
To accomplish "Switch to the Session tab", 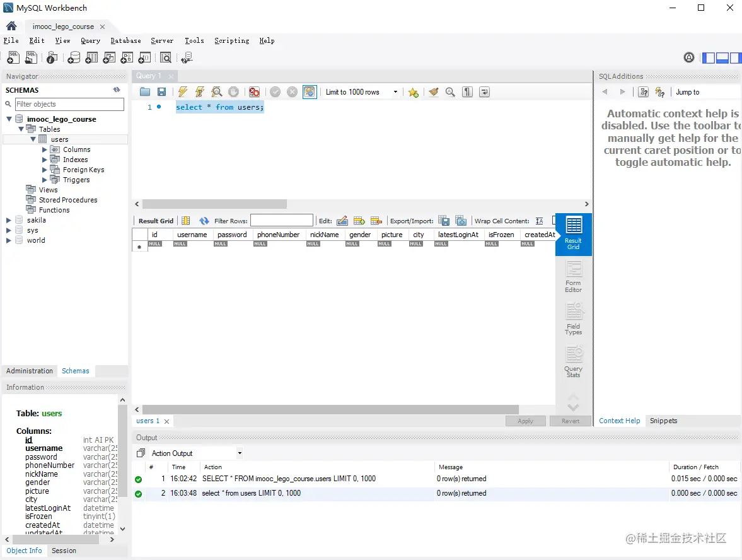I will point(64,551).
